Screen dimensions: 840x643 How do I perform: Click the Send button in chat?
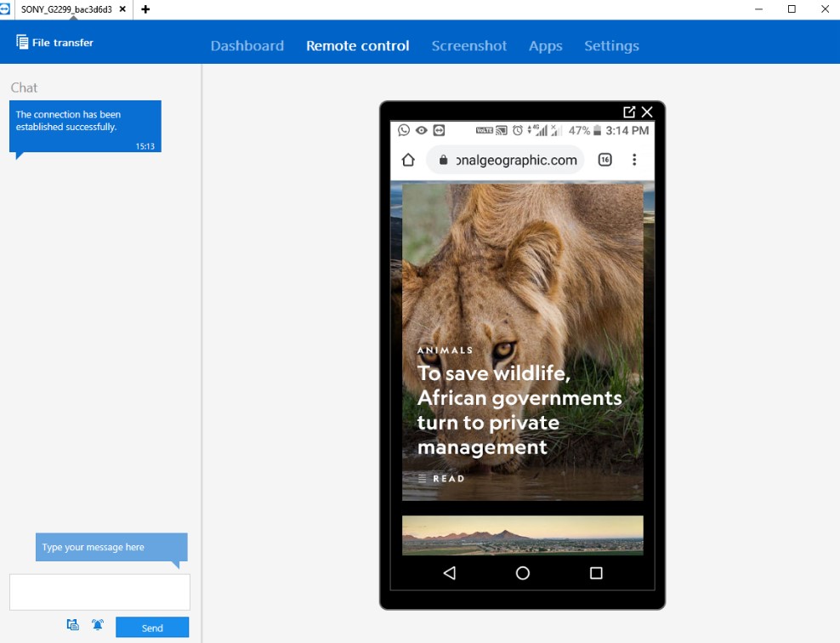pyautogui.click(x=152, y=628)
